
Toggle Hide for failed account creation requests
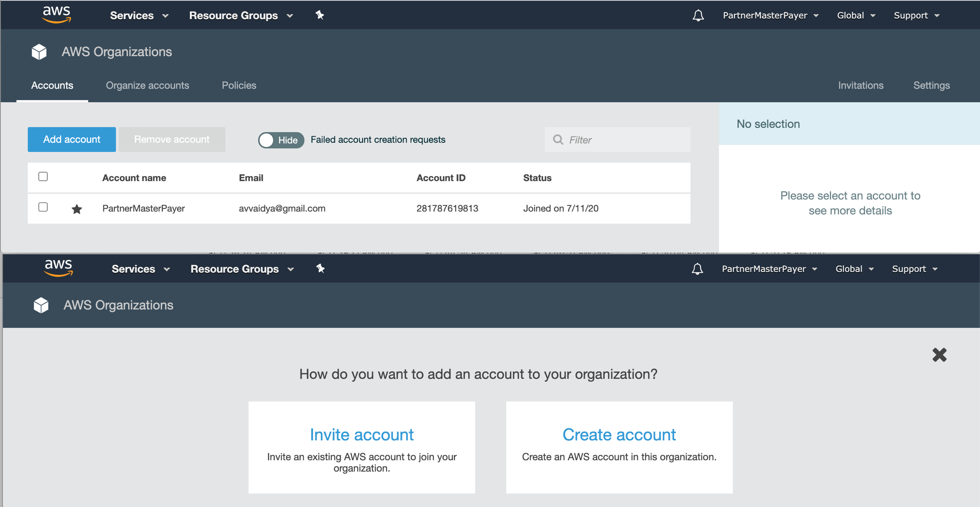[x=281, y=140]
